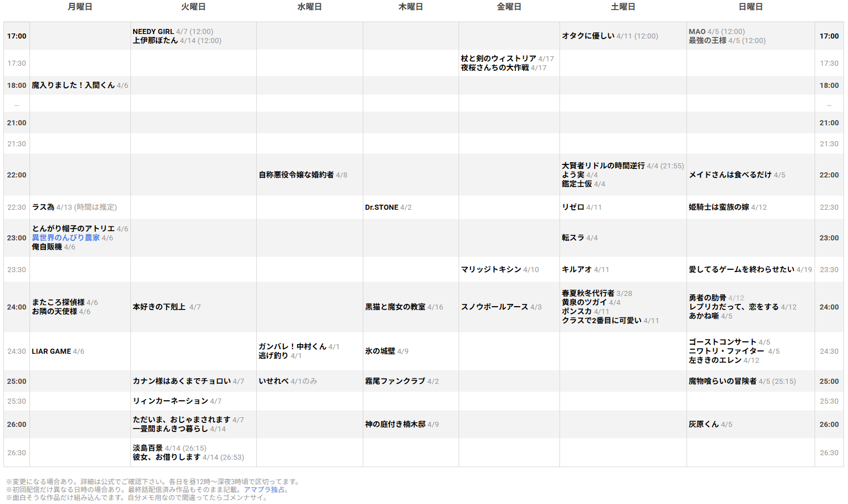The width and height of the screenshot is (848, 504).
Task: Select the スノウボールアース entry on Friday
Action: (494, 307)
